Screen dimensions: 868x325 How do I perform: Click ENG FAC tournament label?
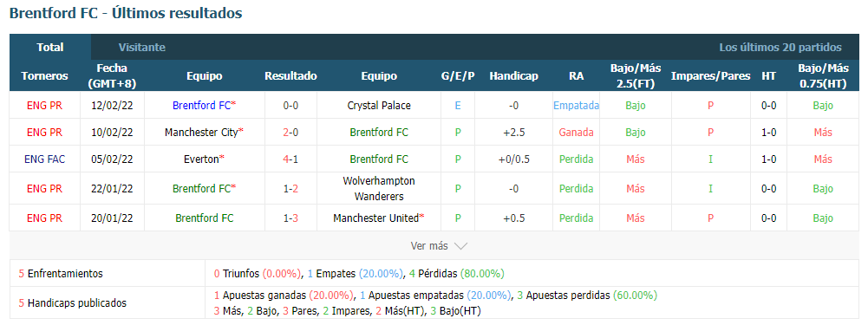click(45, 159)
